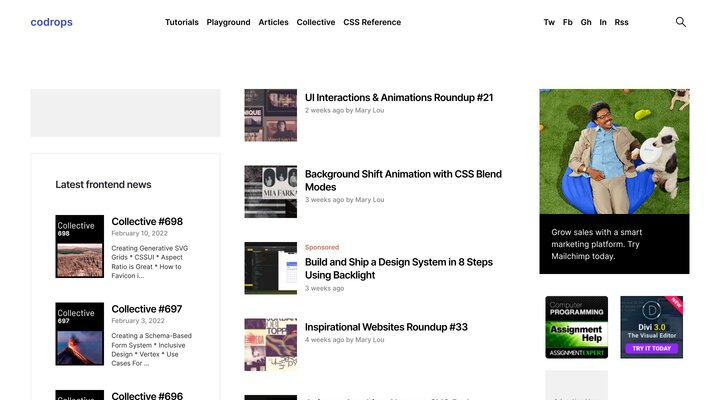Viewport: 720px width, 400px height.
Task: Select the UI Interactions Roundup #21 thumbnail
Action: pyautogui.click(x=270, y=115)
